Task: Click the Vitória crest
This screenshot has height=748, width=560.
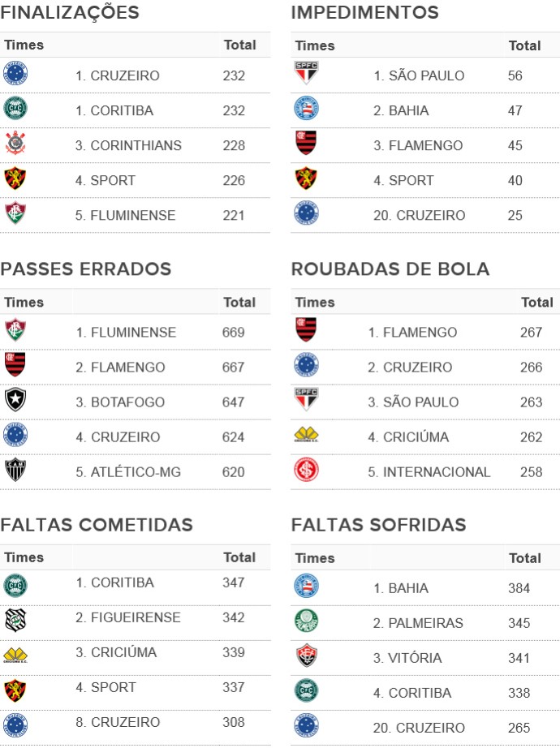Action: tap(306, 656)
